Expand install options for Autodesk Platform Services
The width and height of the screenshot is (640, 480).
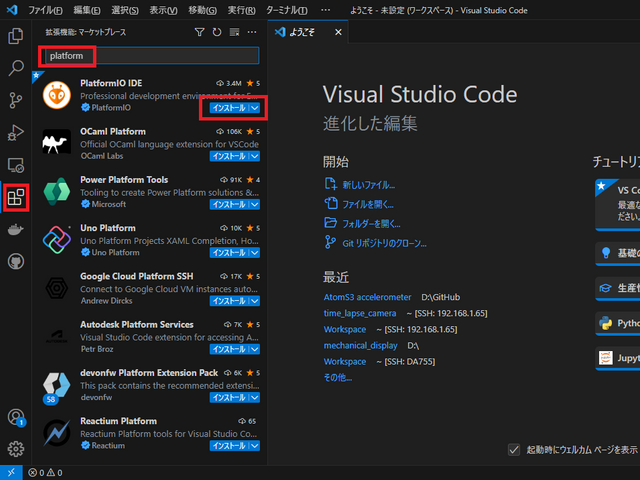(x=255, y=349)
